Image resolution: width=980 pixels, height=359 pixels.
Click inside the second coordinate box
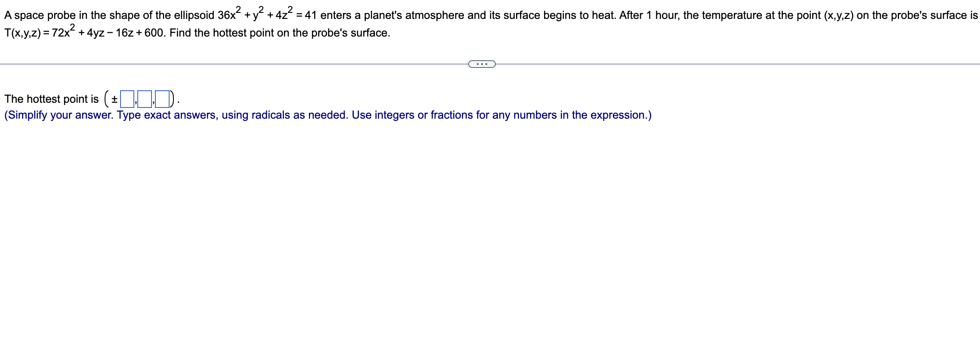coord(145,99)
